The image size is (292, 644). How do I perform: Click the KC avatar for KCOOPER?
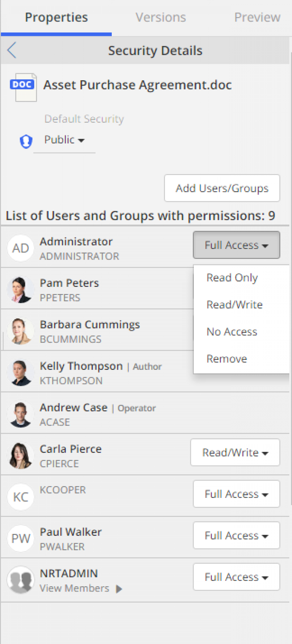[x=21, y=497]
